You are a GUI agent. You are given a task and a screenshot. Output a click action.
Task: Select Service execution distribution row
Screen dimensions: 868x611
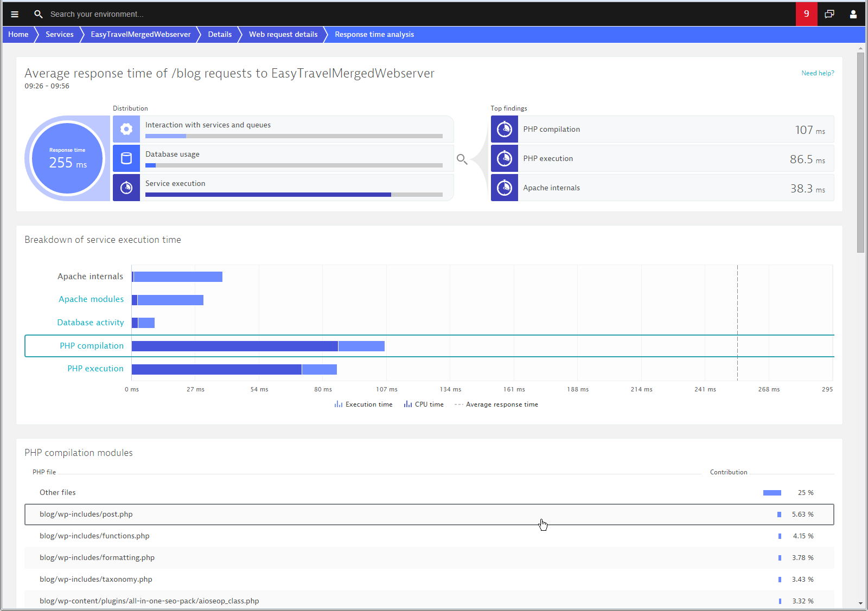tap(283, 188)
